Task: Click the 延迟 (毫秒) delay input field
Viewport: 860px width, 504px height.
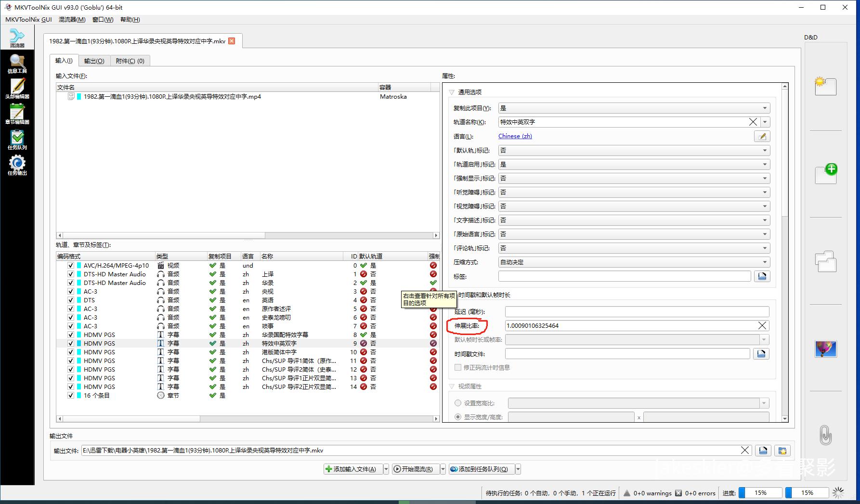Action: [637, 312]
